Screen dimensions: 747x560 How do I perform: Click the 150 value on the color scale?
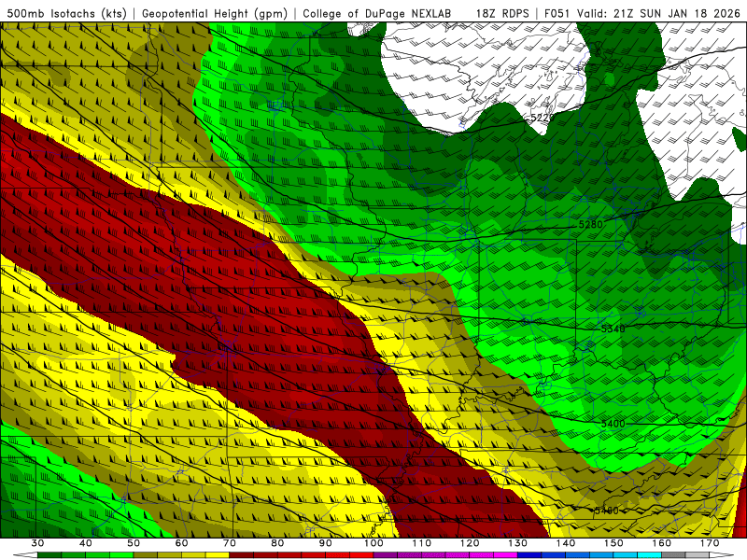613,543
